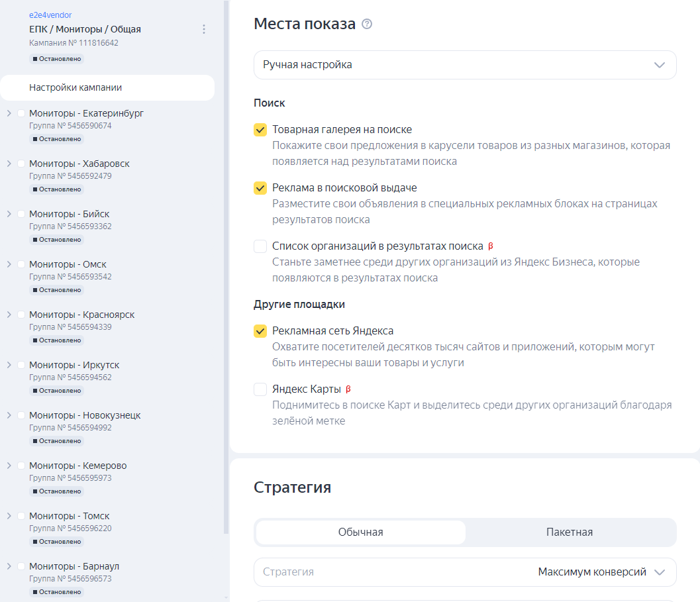Switch to the Пакетная strategy tab
This screenshot has height=602, width=700.
[x=570, y=532]
